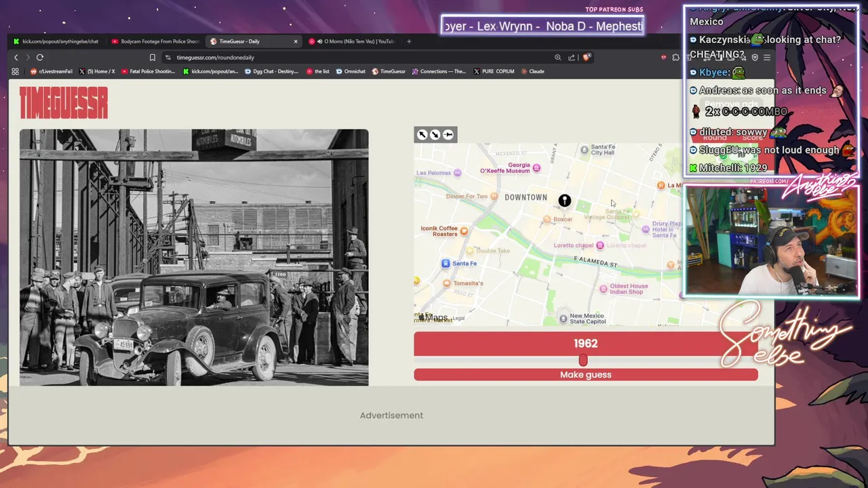Viewport: 868px width, 488px height.
Task: Click the map shrink arrow pointing up-left
Action: point(422,135)
